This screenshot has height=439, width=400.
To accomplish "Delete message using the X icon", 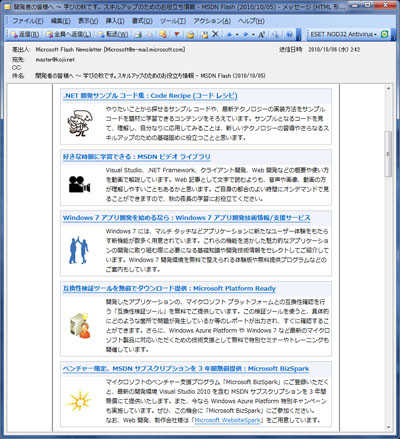I will pyautogui.click(x=215, y=34).
